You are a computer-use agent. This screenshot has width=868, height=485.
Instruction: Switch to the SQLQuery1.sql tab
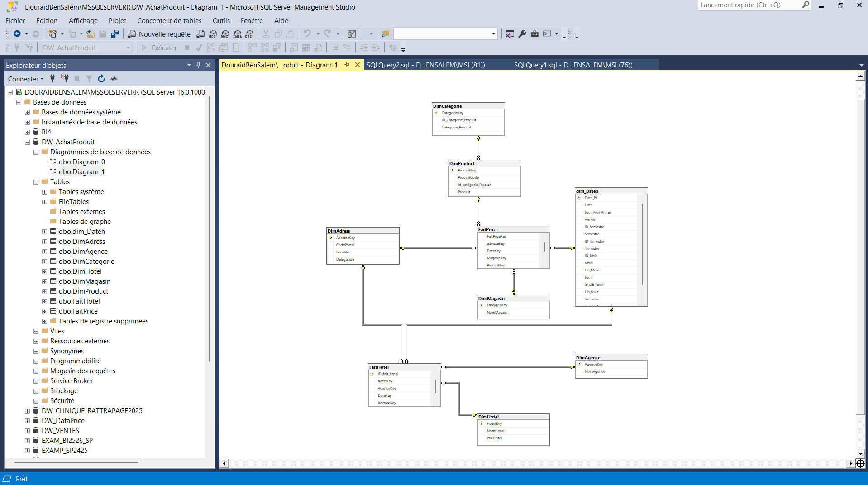[x=573, y=65]
